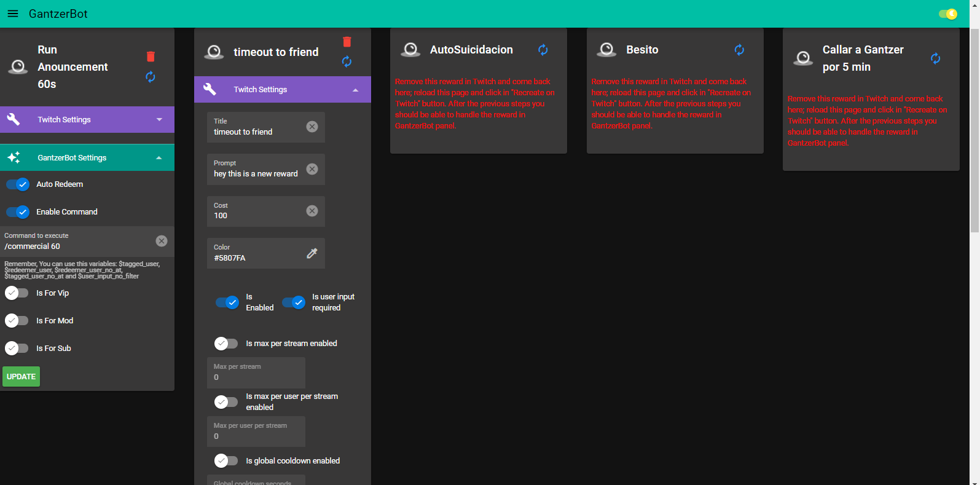The image size is (980, 485).
Task: Click the Callar a Gantzer avatar icon
Action: coord(803,58)
